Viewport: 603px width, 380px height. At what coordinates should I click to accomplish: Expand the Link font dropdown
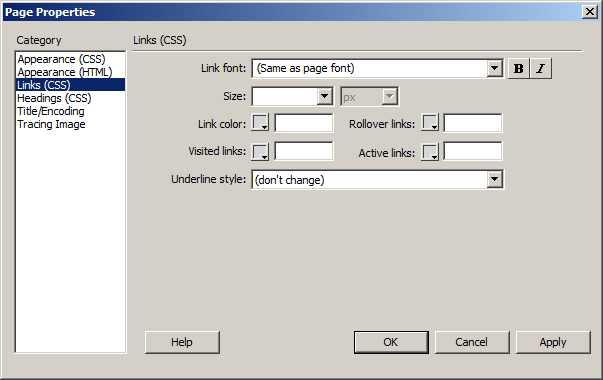pos(495,68)
